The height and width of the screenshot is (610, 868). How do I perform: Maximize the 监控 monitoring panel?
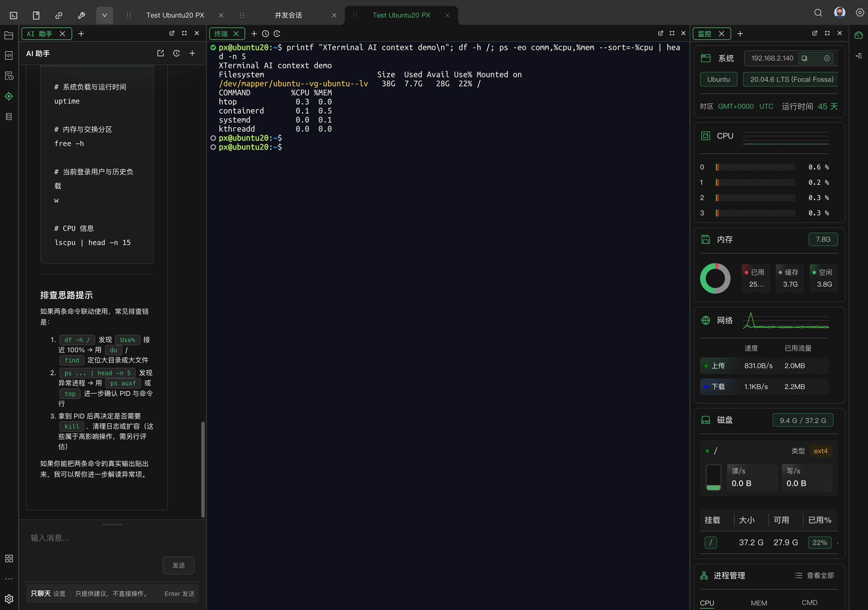point(828,33)
